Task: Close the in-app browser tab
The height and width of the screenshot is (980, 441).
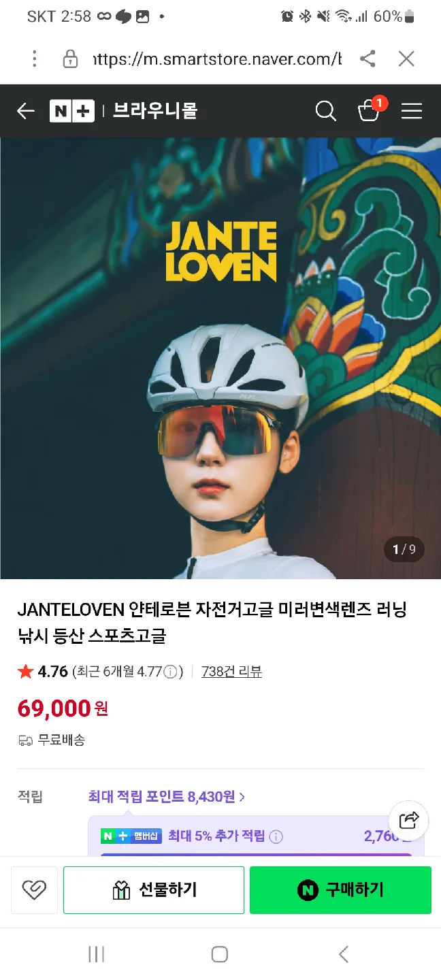Action: (406, 59)
